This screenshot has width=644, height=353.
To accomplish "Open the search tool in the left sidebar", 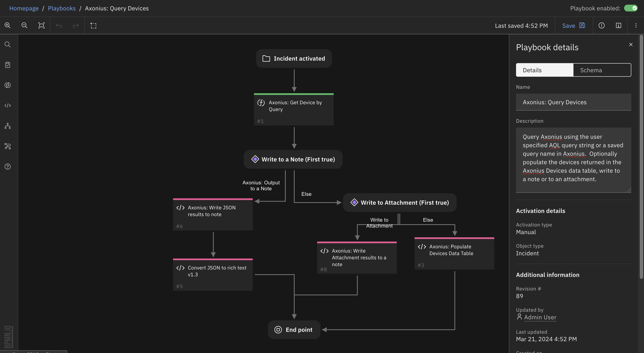I will 7,44.
